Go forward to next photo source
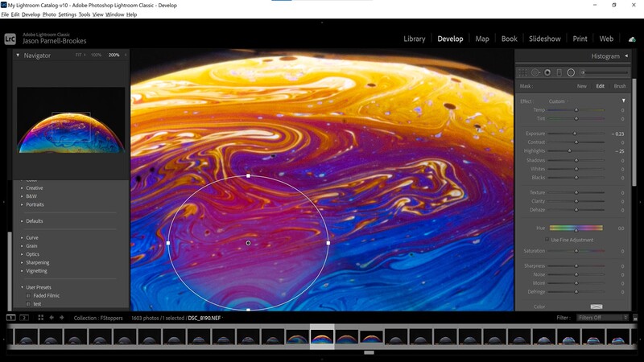This screenshot has height=362, width=644. point(62,318)
